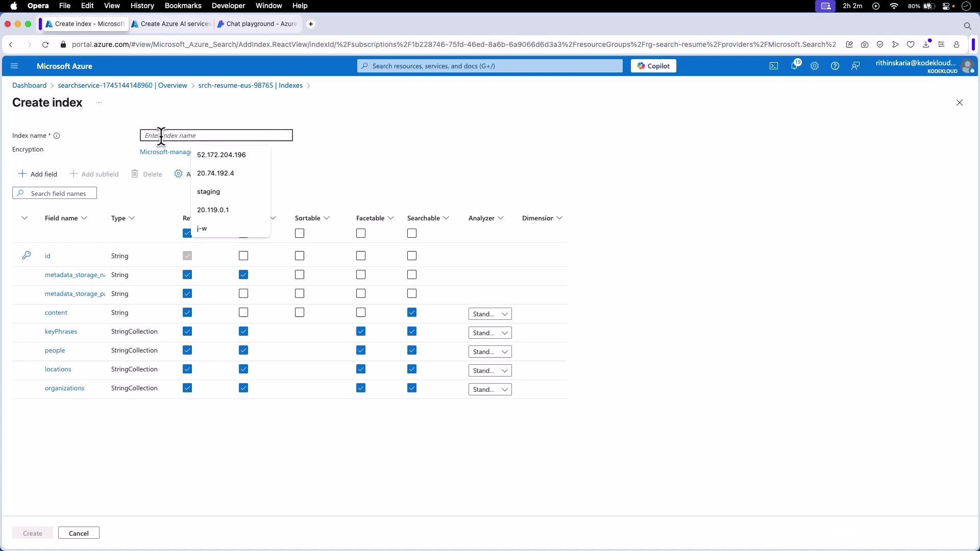The image size is (980, 551).
Task: Go back with browser back arrow
Action: tap(11, 44)
